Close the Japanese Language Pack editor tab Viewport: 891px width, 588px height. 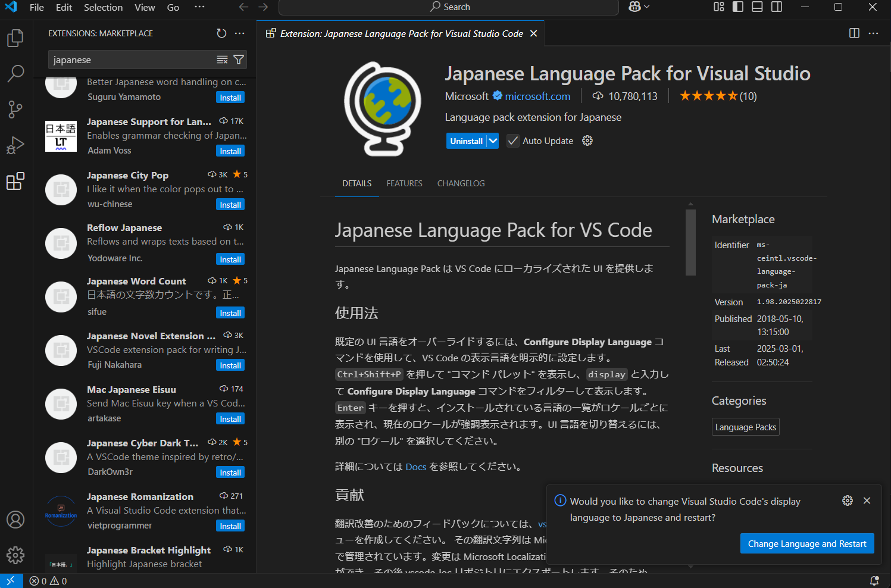pos(533,33)
